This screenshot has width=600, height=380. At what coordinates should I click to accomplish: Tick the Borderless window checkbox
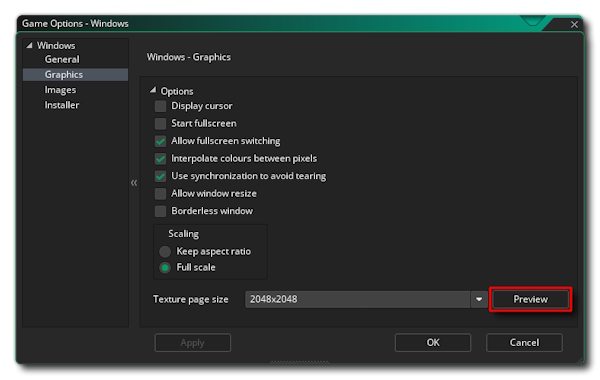160,211
